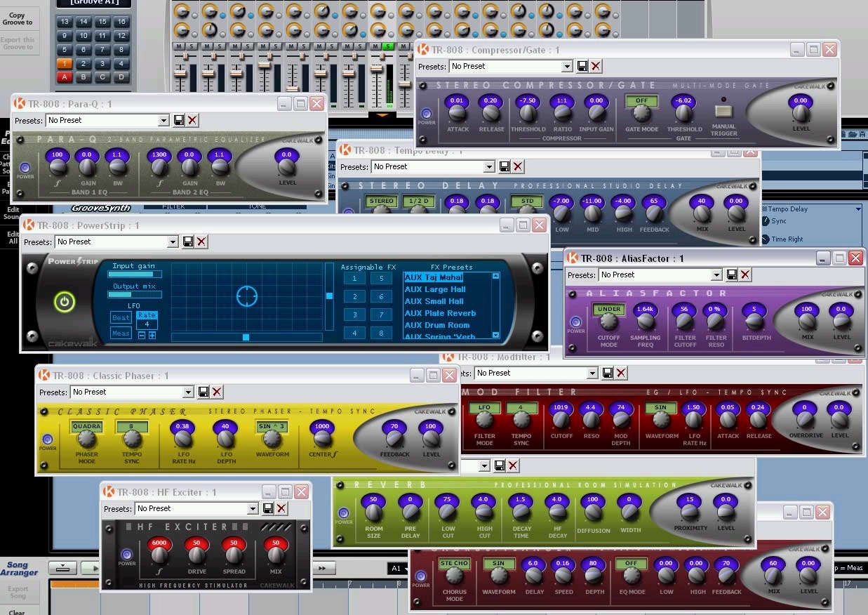This screenshot has height=615, width=868.
Task: Delete the Classic Phaser preset
Action: click(218, 392)
